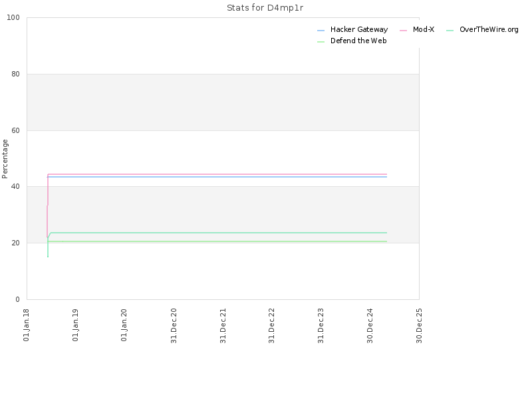Click the 60 y-axis tick label
This screenshot has height=399, width=532.
click(x=15, y=130)
